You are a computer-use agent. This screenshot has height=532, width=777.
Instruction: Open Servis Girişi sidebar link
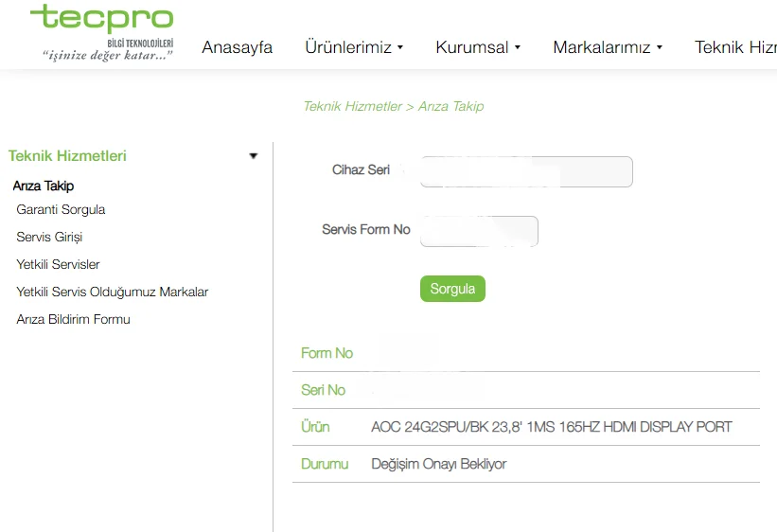pyautogui.click(x=49, y=237)
